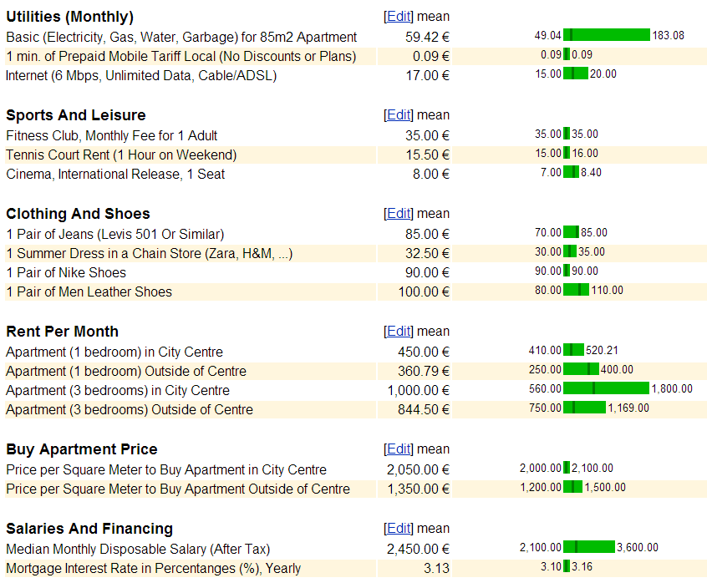Click range bar for 3-bedroom City Centre apartment

click(606, 388)
